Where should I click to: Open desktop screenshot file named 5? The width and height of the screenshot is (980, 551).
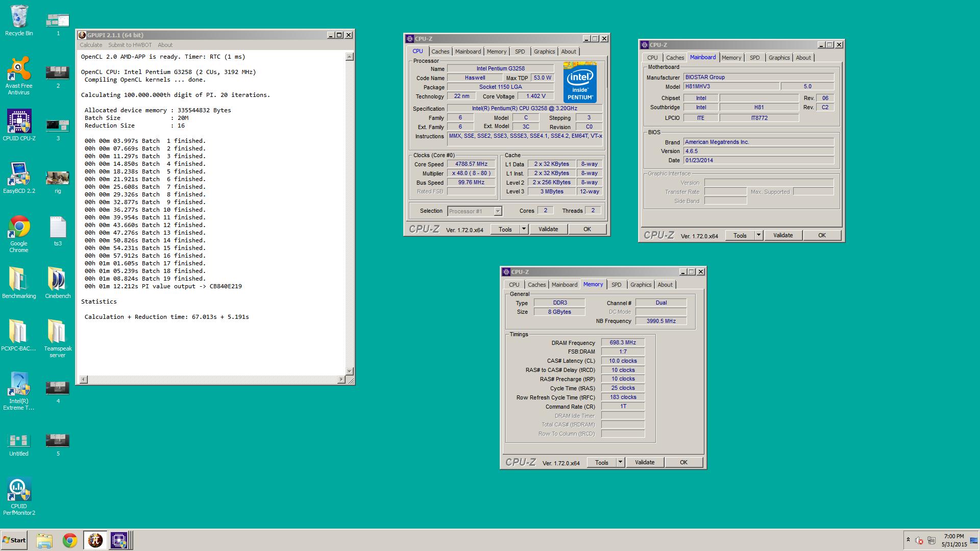[x=58, y=445]
